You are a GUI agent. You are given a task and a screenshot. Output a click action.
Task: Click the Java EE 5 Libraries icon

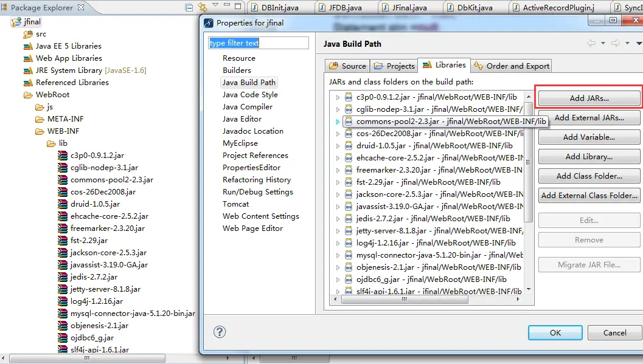tap(28, 46)
